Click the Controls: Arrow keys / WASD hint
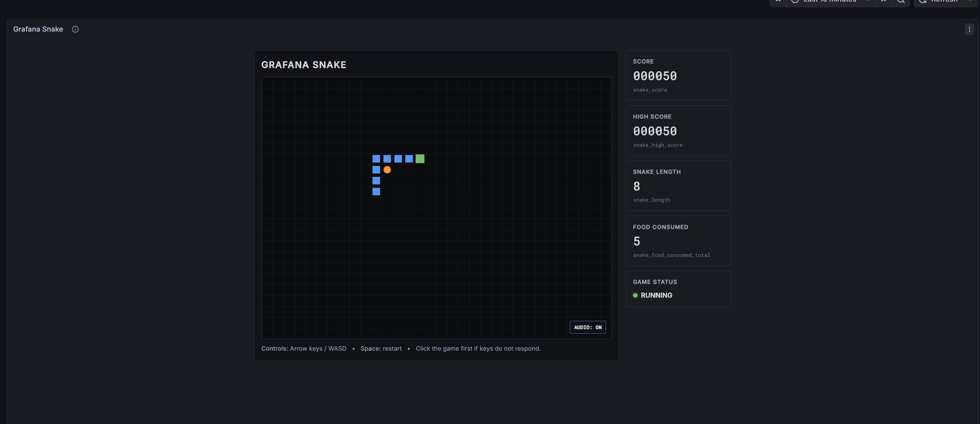The height and width of the screenshot is (424, 980). click(x=304, y=348)
